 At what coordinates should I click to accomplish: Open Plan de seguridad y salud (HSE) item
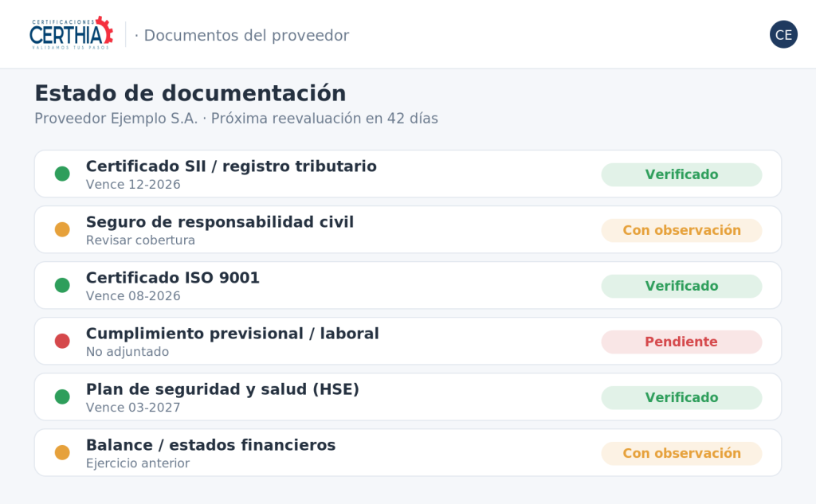(x=408, y=397)
